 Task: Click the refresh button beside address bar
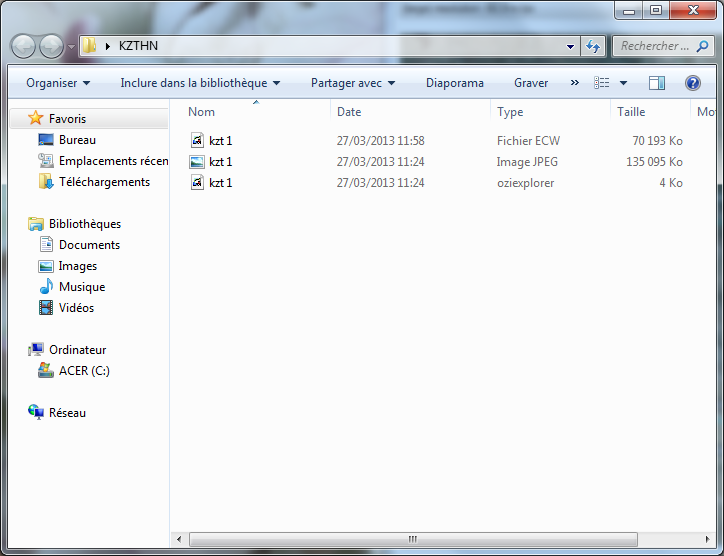[593, 46]
